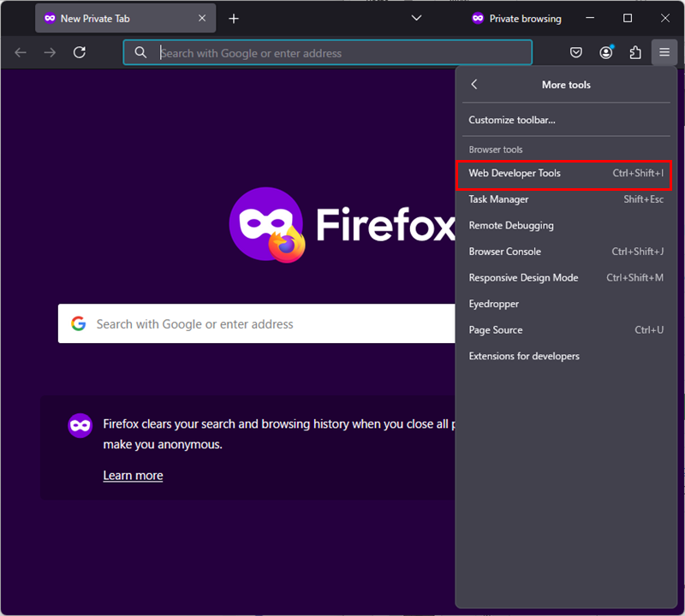Select the New Private Tab tab
This screenshot has width=685, height=616.
tap(125, 18)
